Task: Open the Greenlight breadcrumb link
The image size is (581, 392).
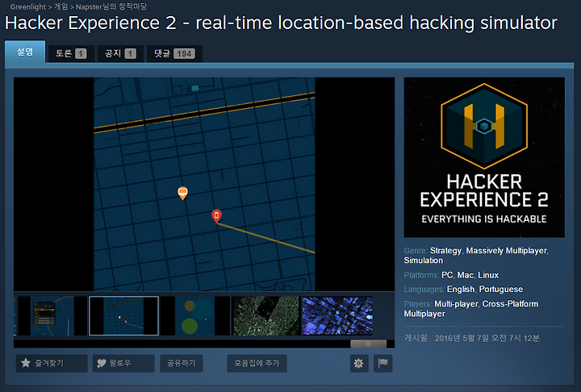Action: (27, 6)
